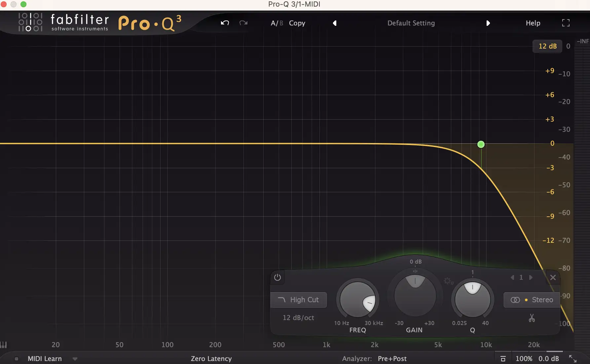Click the Zero Latency processing mode

click(211, 359)
